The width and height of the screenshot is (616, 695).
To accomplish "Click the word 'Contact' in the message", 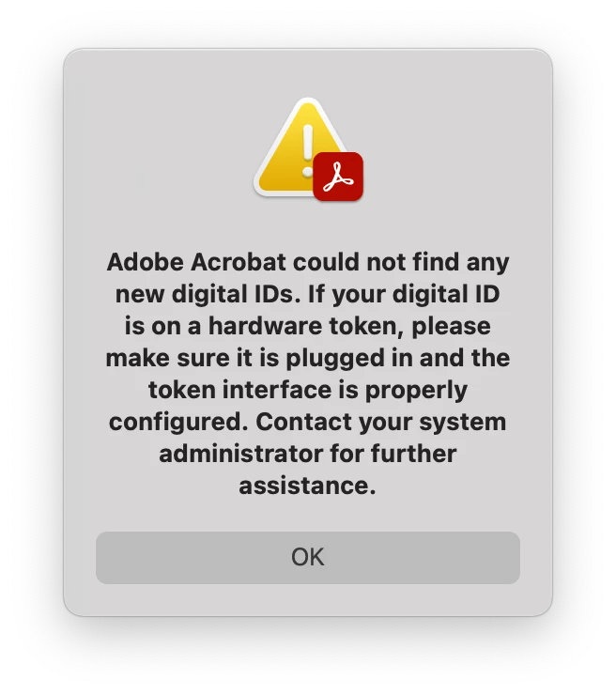I will [x=304, y=422].
